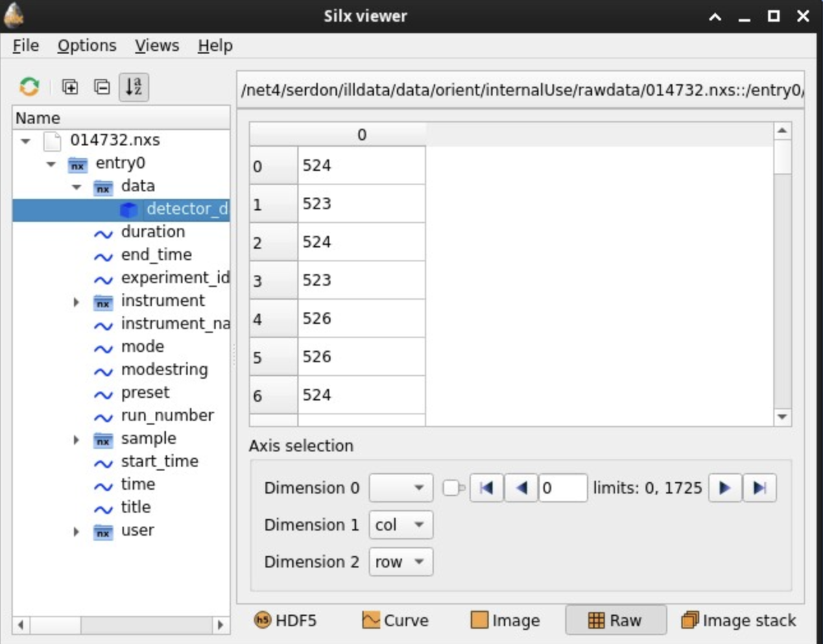This screenshot has width=823, height=644.
Task: Open the Dimension 1 col dropdown
Action: (x=401, y=525)
